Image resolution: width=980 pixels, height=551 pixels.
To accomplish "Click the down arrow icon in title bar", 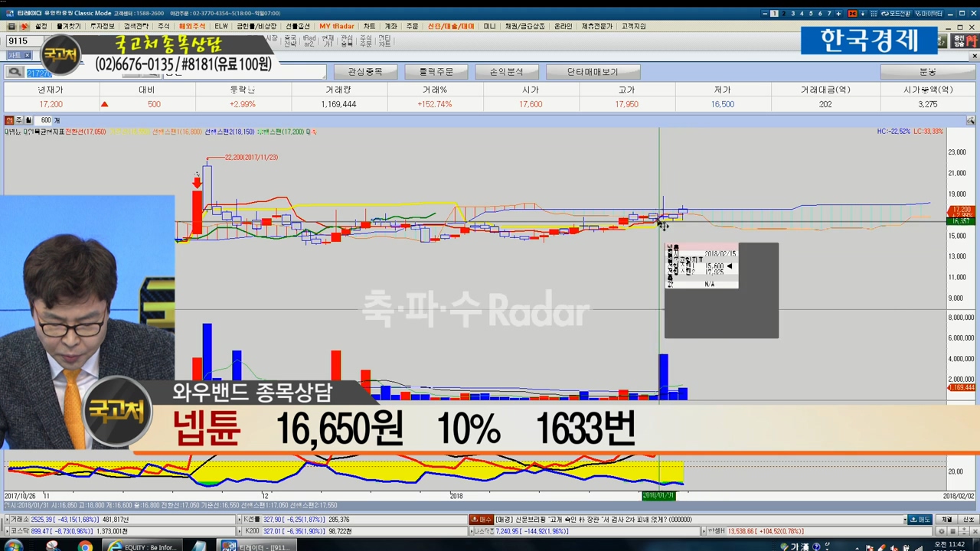I will [x=863, y=14].
